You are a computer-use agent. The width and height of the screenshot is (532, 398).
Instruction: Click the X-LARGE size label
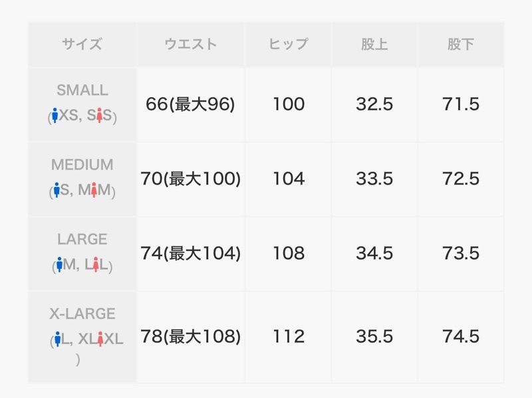pyautogui.click(x=82, y=313)
